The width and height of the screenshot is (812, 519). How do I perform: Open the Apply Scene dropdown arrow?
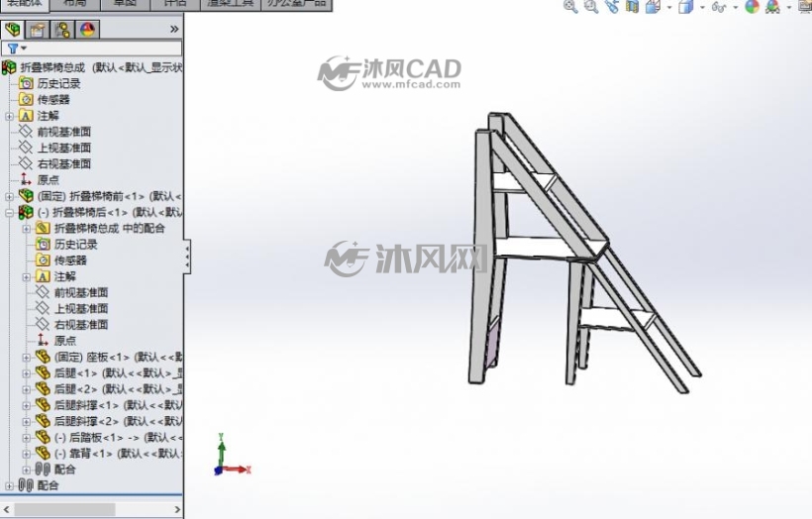pyautogui.click(x=789, y=7)
